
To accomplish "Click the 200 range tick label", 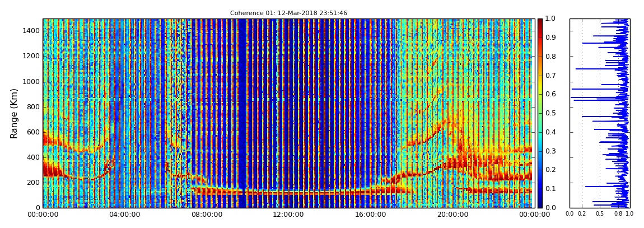I will click(34, 183).
